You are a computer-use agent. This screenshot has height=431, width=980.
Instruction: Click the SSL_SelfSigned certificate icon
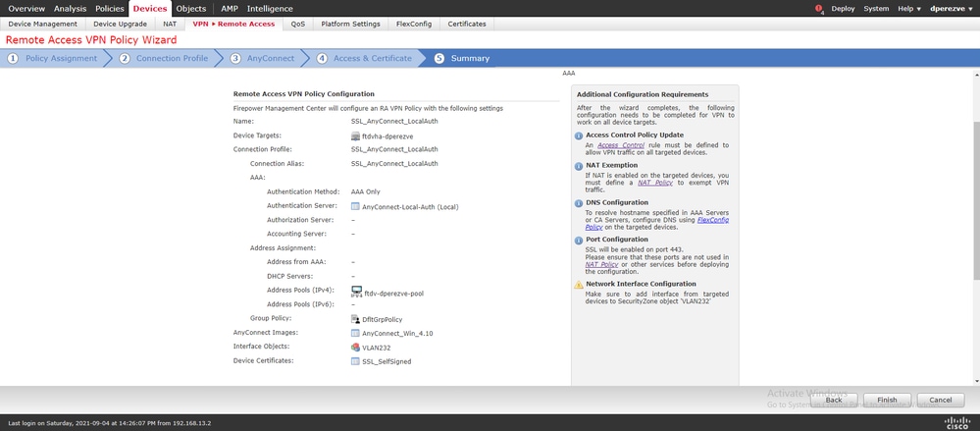point(356,361)
